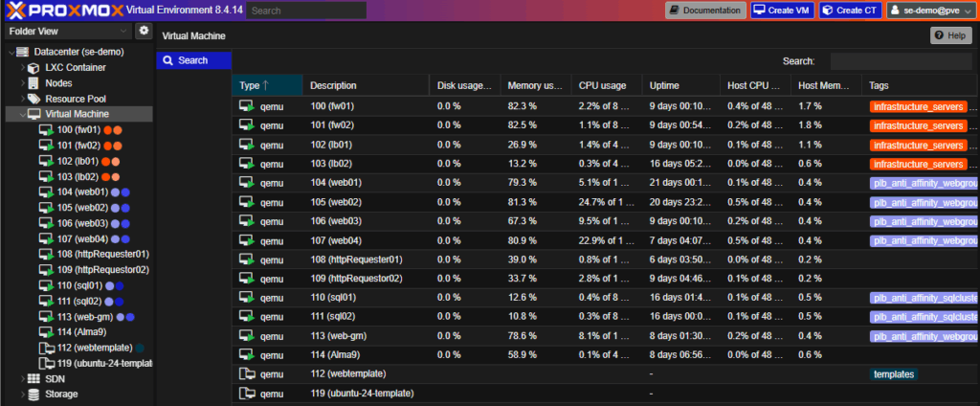The width and height of the screenshot is (980, 406).
Task: Click running VM icon for 100 (fw01) in tree
Action: (46, 130)
